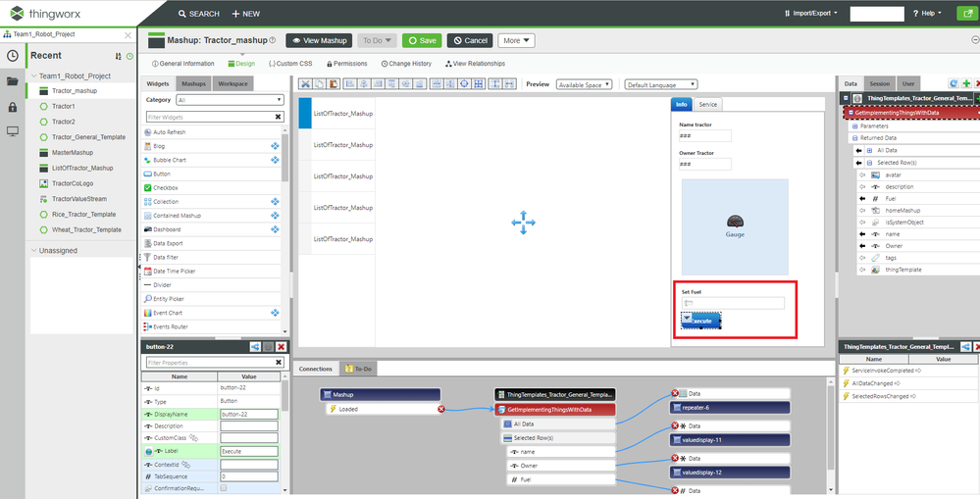The image size is (980, 499).
Task: Cancel mashup editing
Action: click(x=470, y=40)
